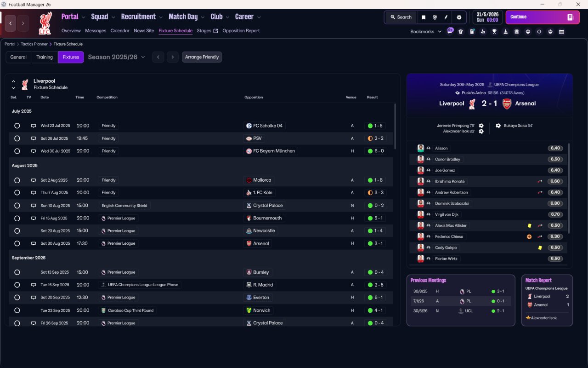Viewport: 588px width, 368px height.
Task: Click the Tactics Planner breadcrumb link
Action: pyautogui.click(x=34, y=44)
